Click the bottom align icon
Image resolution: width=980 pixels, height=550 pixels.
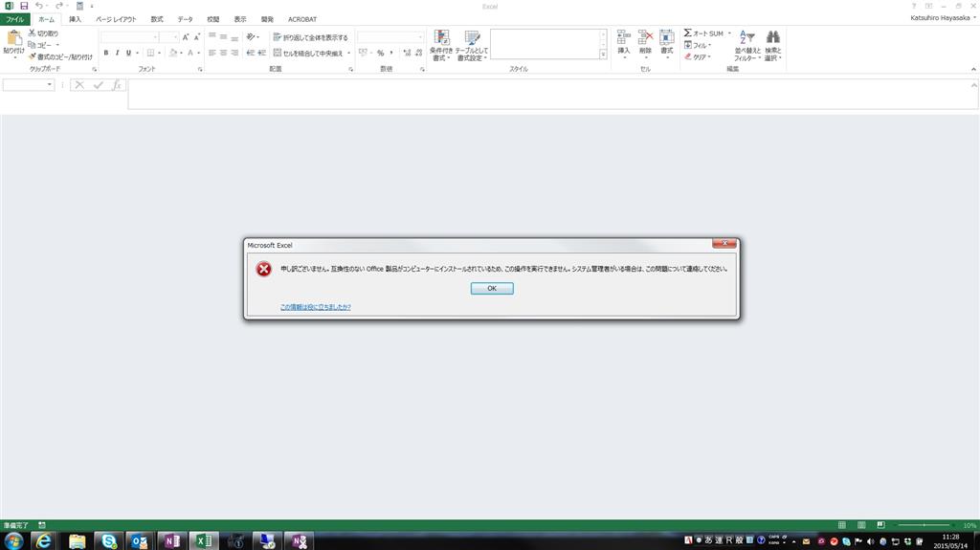pos(234,37)
